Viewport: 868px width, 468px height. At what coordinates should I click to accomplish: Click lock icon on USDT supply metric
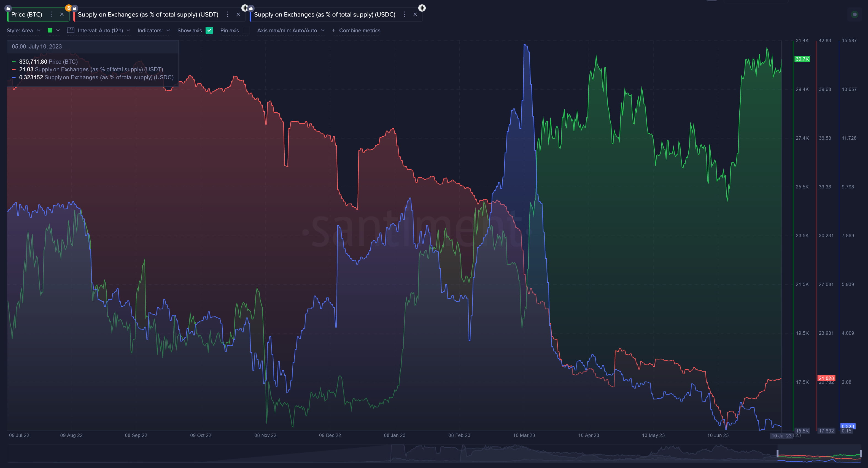pyautogui.click(x=74, y=8)
